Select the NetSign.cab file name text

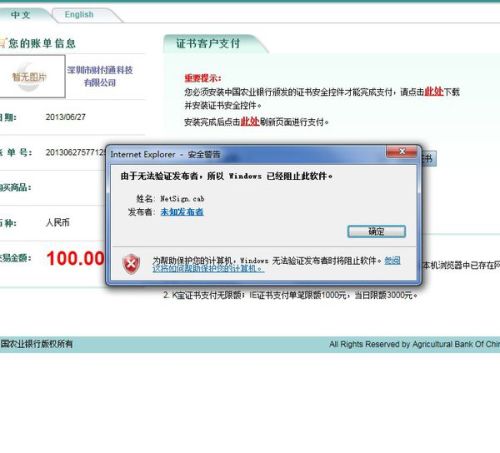point(182,199)
